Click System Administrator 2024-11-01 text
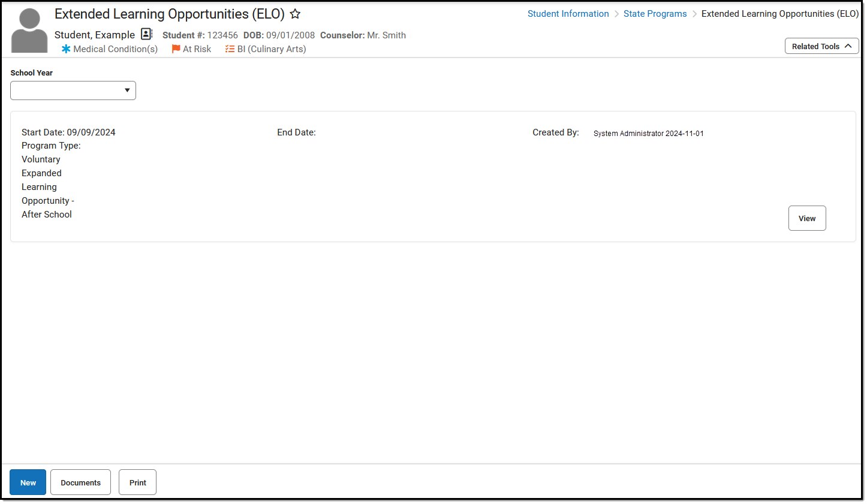 point(649,134)
